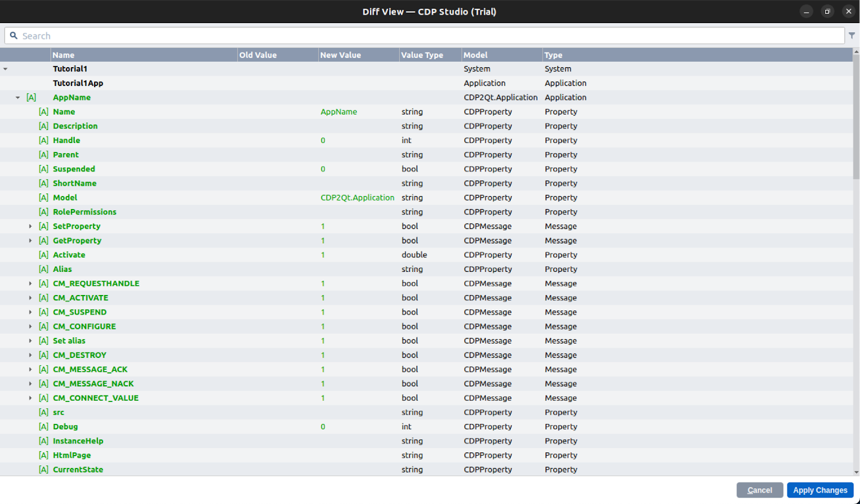Sort by the Type column header
Image resolution: width=860 pixels, height=504 pixels.
click(x=697, y=55)
